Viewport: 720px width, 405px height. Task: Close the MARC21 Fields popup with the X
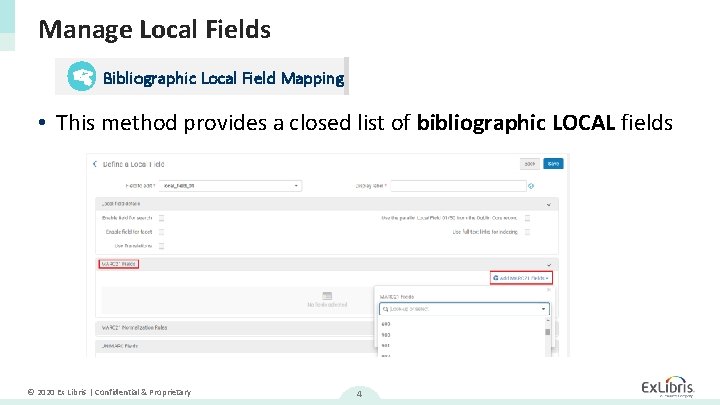click(x=548, y=290)
